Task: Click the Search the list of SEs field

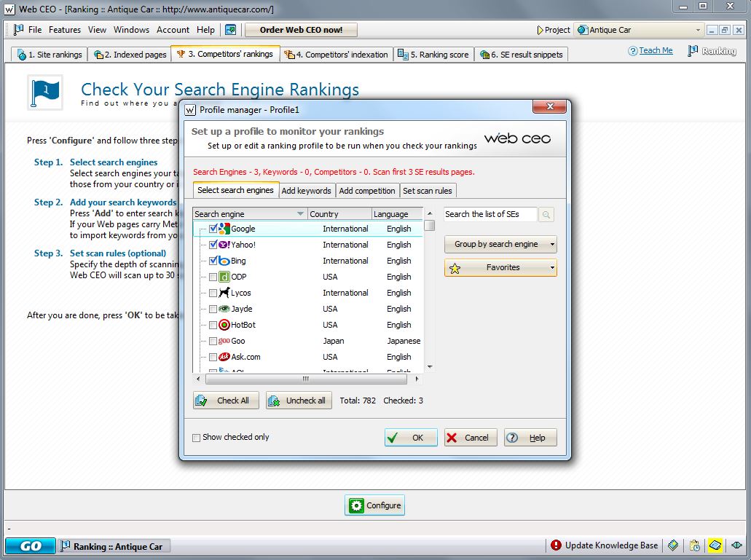Action: pos(490,214)
